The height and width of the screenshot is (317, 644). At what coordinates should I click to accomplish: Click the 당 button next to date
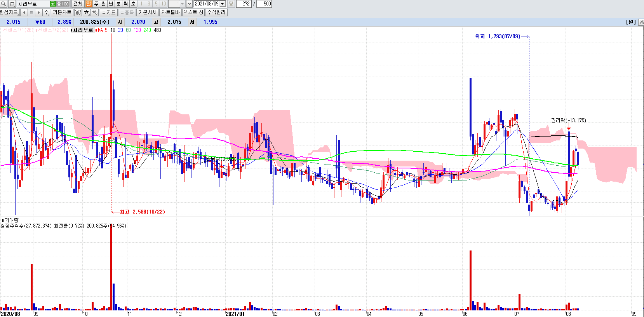point(231,4)
